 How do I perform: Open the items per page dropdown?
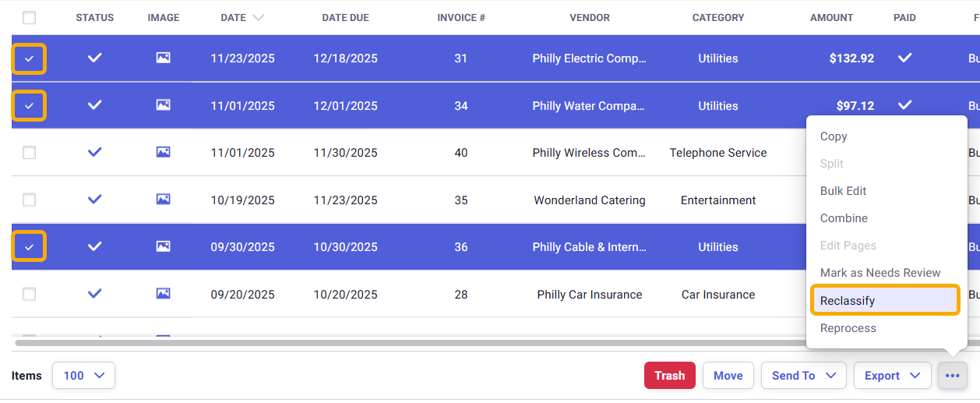pyautogui.click(x=83, y=376)
